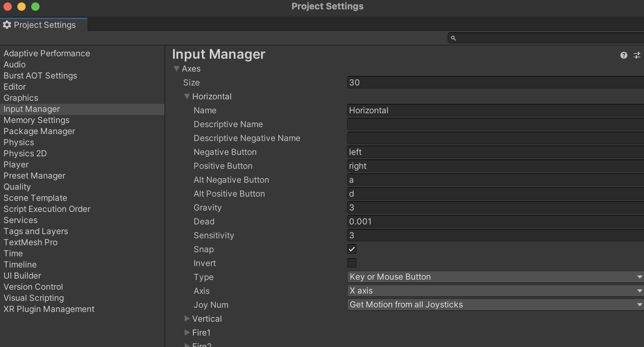Click the Alt Positive Button field
Viewport: 644px width, 347px height.
click(495, 194)
